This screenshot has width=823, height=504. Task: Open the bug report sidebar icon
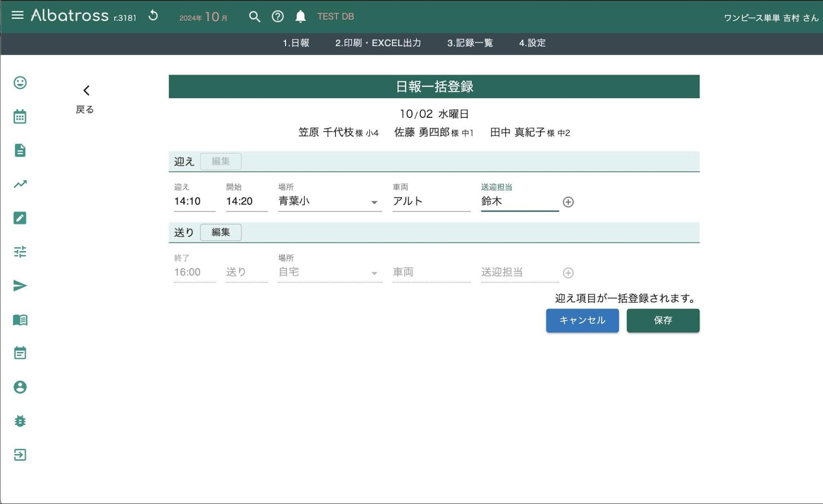pos(20,421)
